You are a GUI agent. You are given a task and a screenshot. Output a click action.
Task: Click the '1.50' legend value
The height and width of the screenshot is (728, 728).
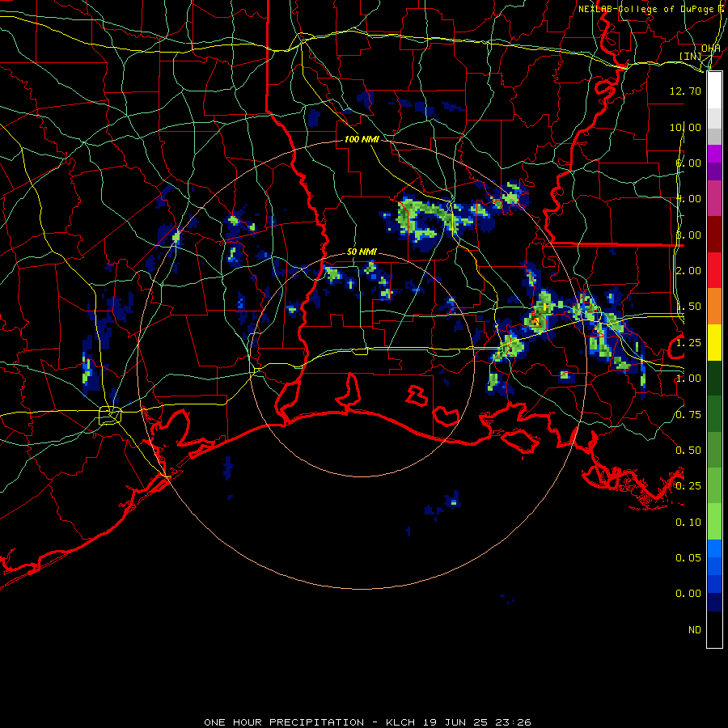click(688, 307)
